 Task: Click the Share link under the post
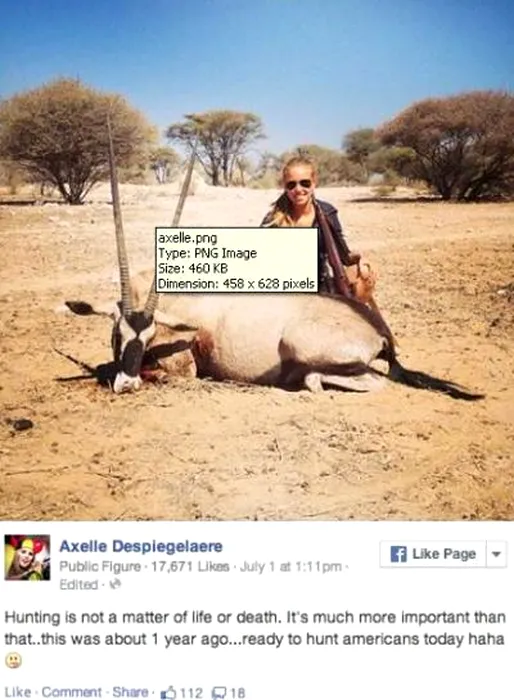130,692
